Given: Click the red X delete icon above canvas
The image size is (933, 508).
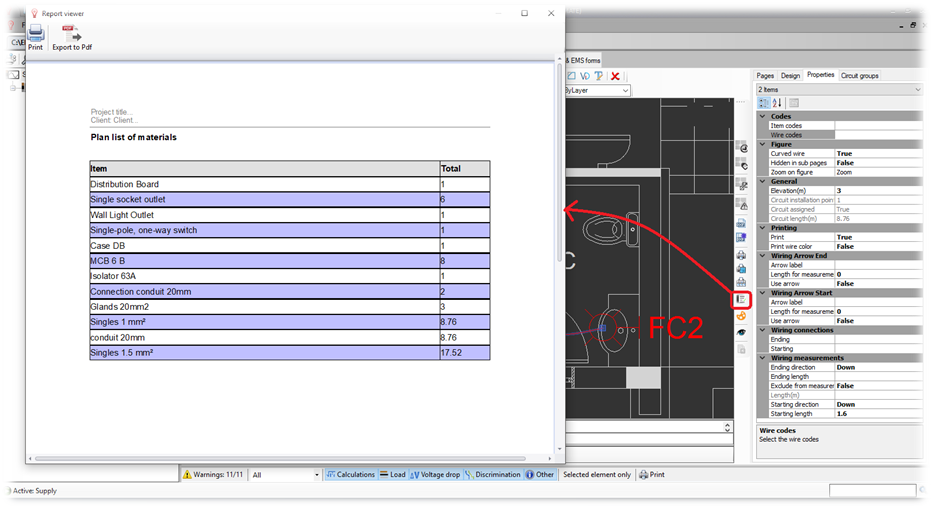Looking at the screenshot, I should point(615,76).
